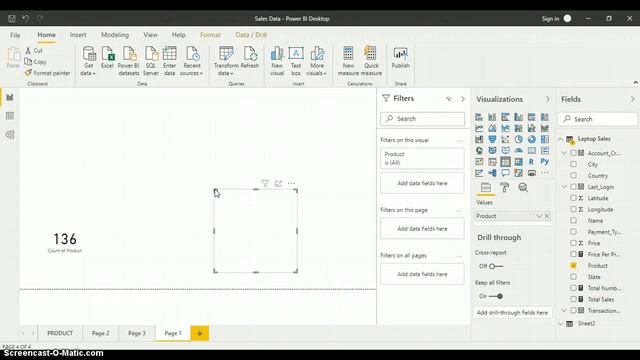Screen dimensions: 640x360
Task: Tick the Total Sales checkbox
Action: tap(573, 299)
